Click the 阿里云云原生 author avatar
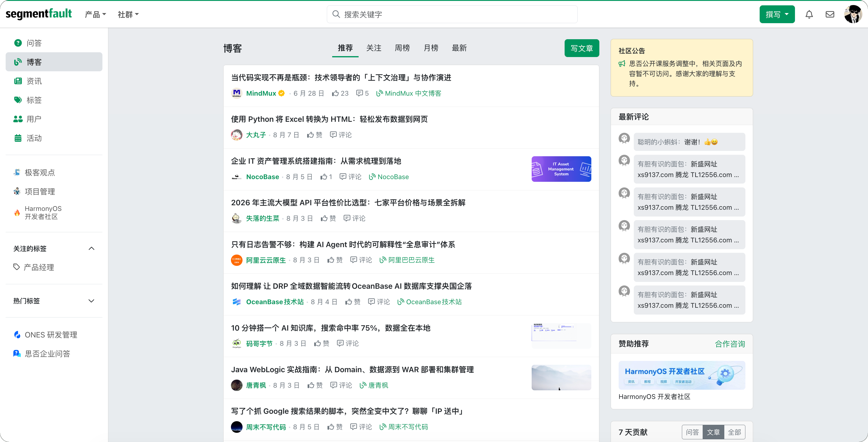 point(237,260)
